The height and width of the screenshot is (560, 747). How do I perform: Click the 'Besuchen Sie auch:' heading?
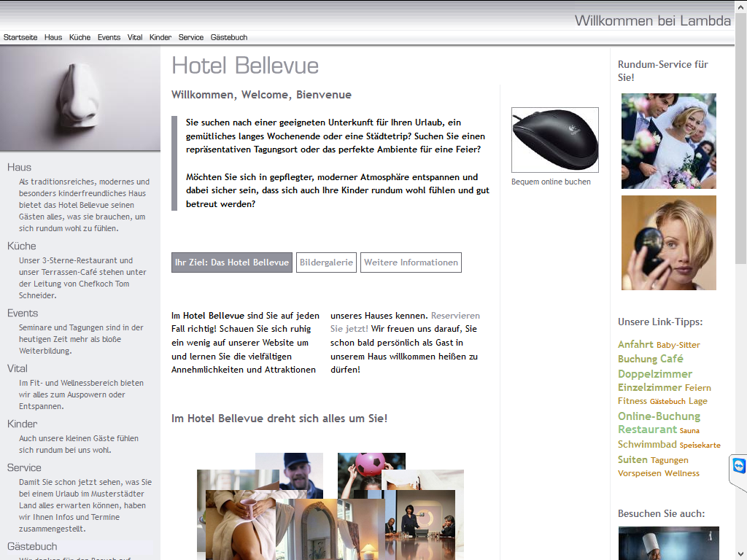pyautogui.click(x=661, y=514)
